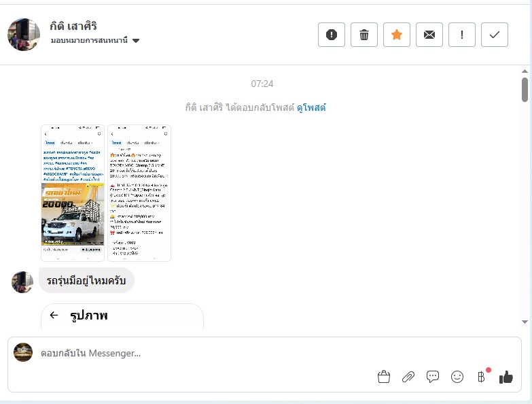Open saved replies speech bubble icon
Image resolution: width=532 pixels, height=404 pixels.
pyautogui.click(x=433, y=377)
